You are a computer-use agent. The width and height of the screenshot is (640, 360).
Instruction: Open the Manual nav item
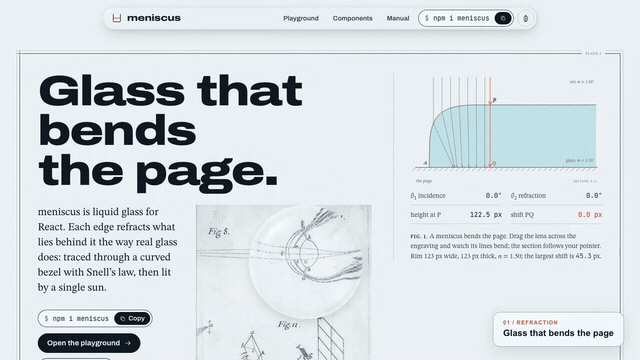coord(398,18)
